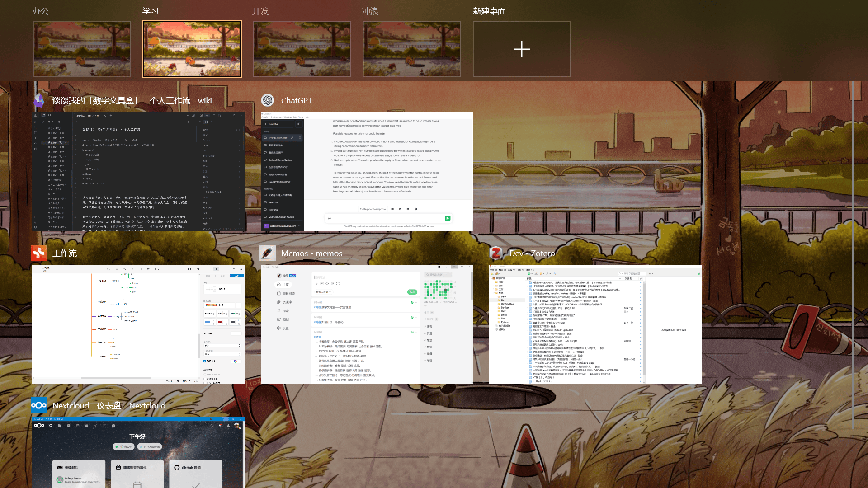Click the ChatGPT app icon beside its title

click(x=268, y=100)
